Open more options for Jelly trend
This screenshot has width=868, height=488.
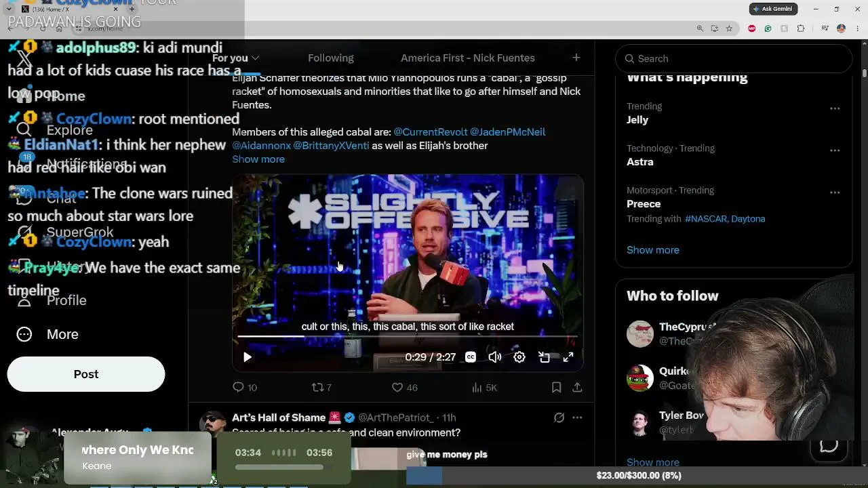click(x=835, y=108)
